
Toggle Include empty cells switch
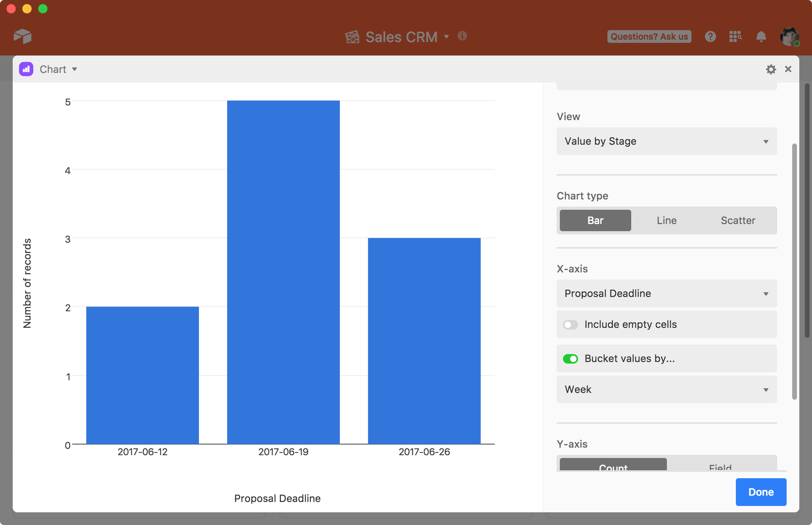571,325
